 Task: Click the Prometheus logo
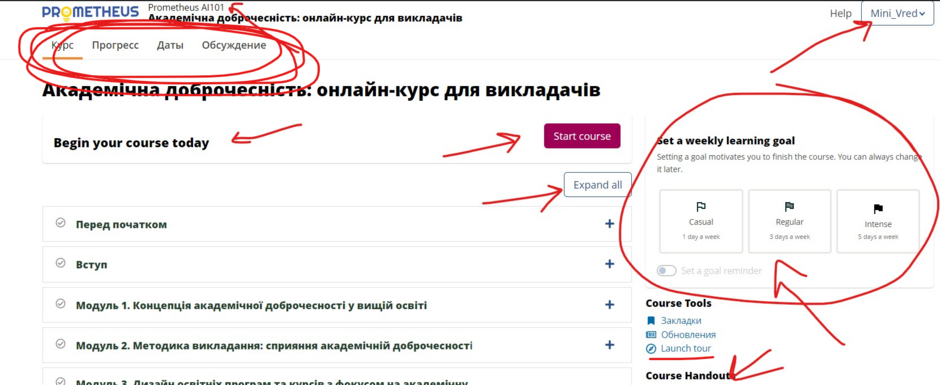pyautogui.click(x=91, y=13)
